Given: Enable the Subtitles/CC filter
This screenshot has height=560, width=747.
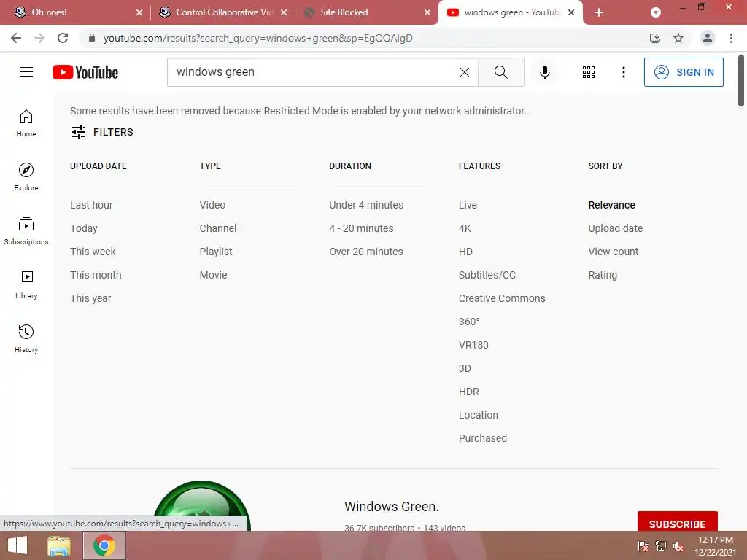Looking at the screenshot, I should tap(487, 275).
